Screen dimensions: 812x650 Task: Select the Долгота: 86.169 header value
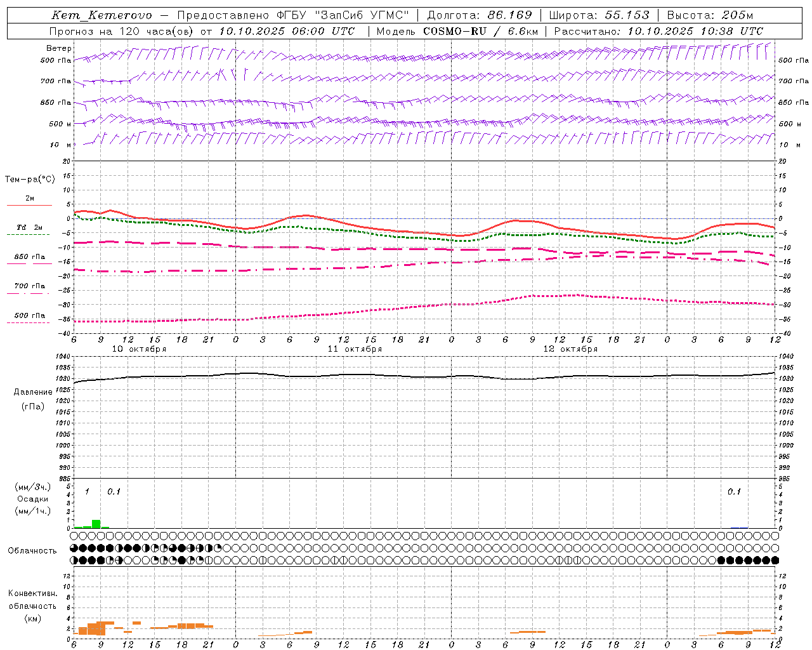[480, 15]
